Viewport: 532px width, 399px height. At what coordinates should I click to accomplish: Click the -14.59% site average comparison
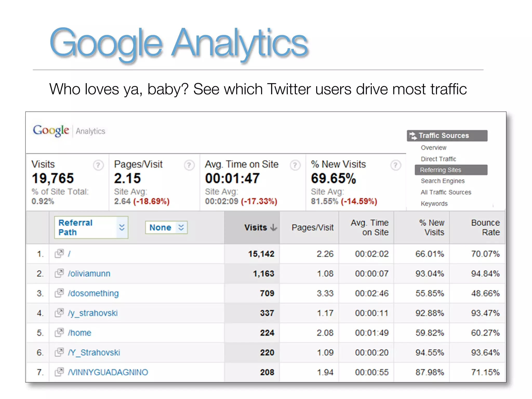[x=359, y=201]
